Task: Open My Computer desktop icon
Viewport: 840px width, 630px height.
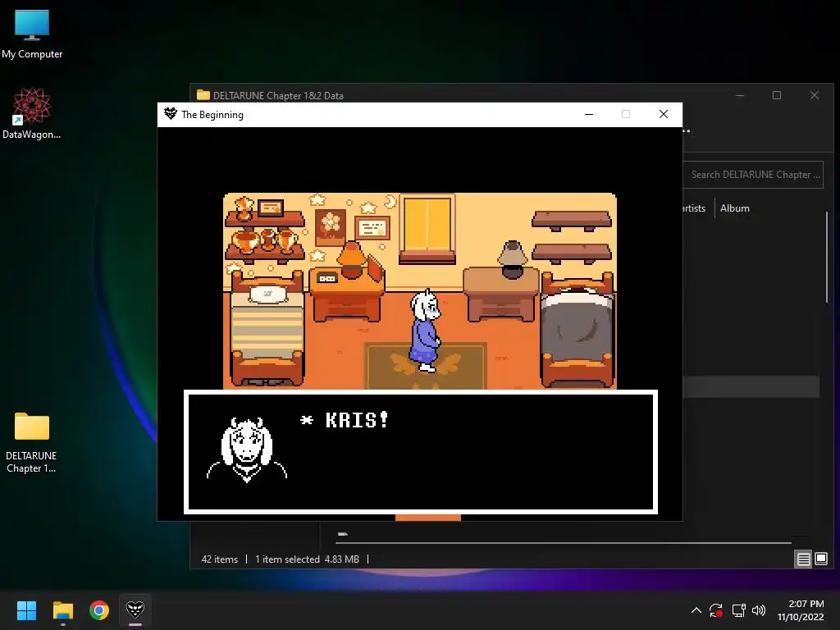Action: 32,34
